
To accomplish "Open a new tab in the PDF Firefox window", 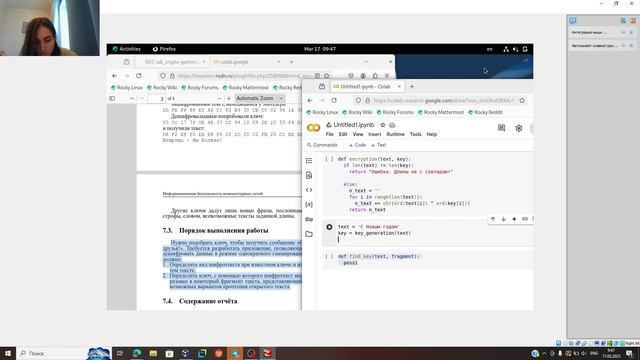I will tap(291, 62).
